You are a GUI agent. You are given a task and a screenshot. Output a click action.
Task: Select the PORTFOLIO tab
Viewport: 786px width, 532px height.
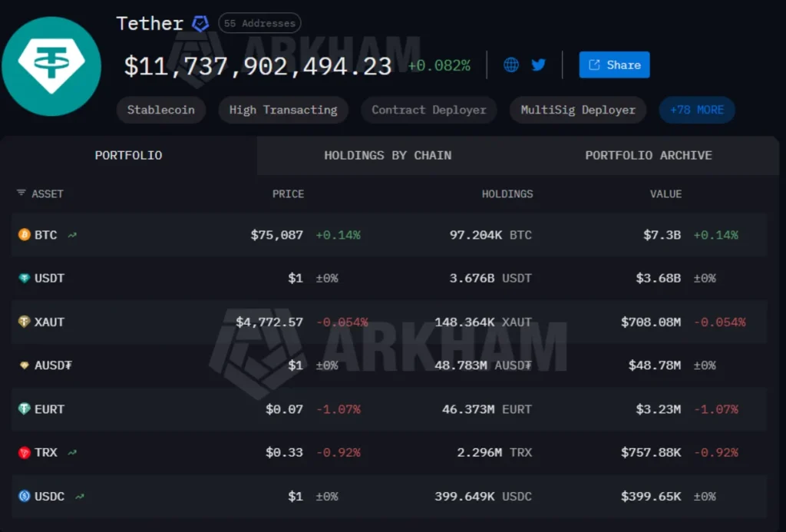click(128, 155)
